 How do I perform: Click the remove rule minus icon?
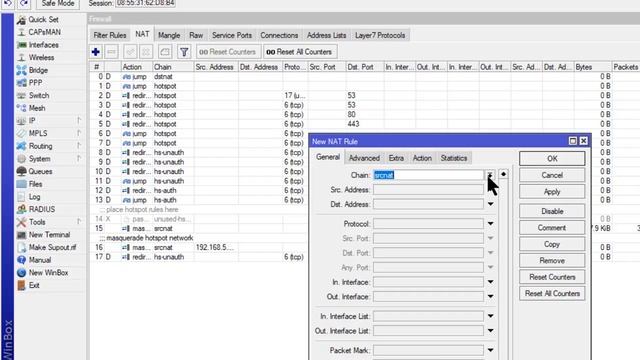(x=111, y=52)
